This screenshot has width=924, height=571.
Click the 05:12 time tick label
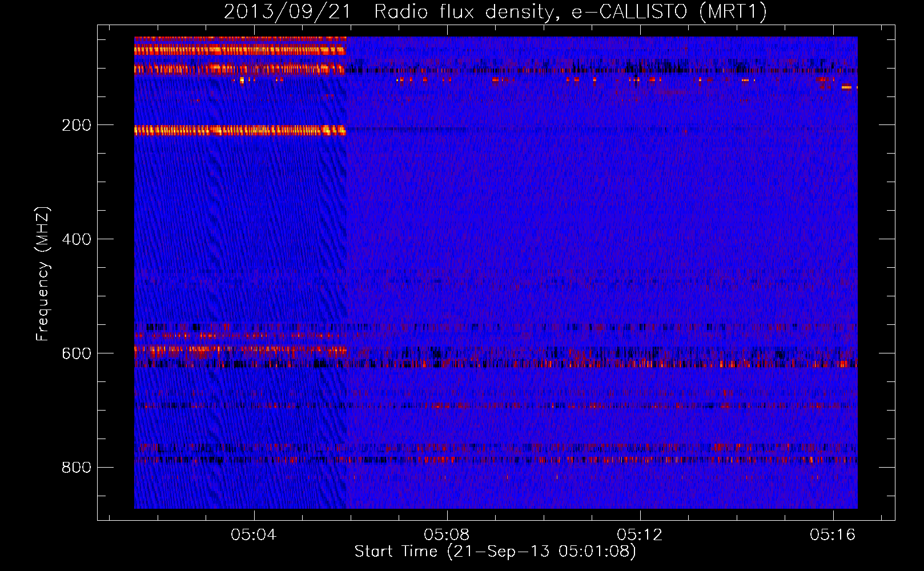click(x=640, y=534)
